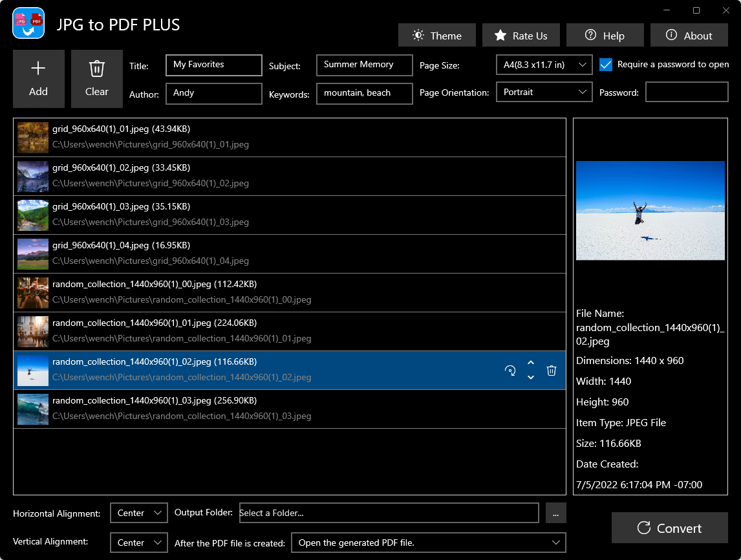741x560 pixels.
Task: Expand the After PDF is created dropdown
Action: (429, 543)
